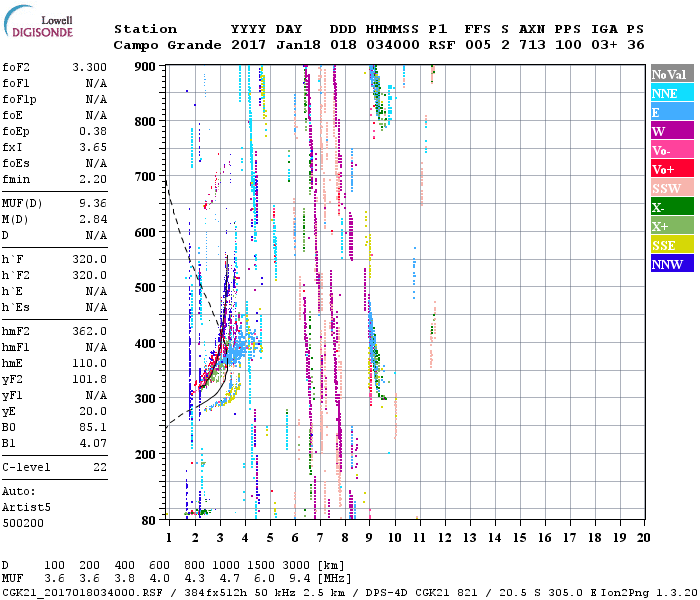Click the M(D) value 2.84
Image resolution: width=700 pixels, height=600 pixels.
tap(93, 220)
